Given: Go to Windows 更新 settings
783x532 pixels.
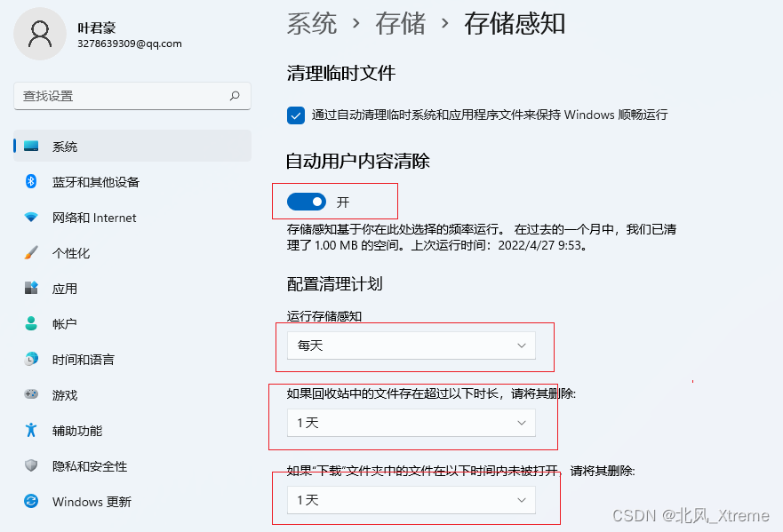Looking at the screenshot, I should click(x=132, y=501).
